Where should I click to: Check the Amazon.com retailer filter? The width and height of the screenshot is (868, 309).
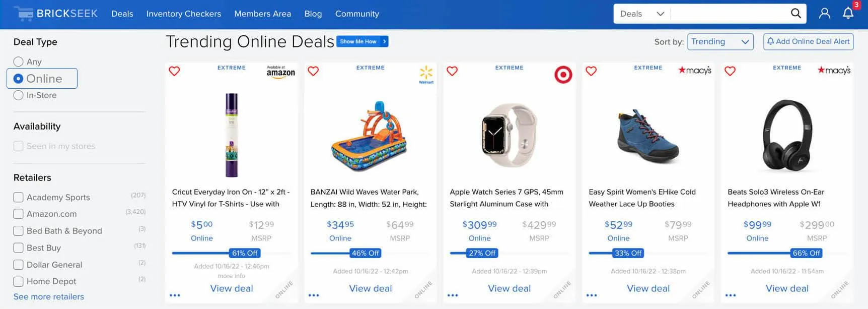pyautogui.click(x=19, y=214)
